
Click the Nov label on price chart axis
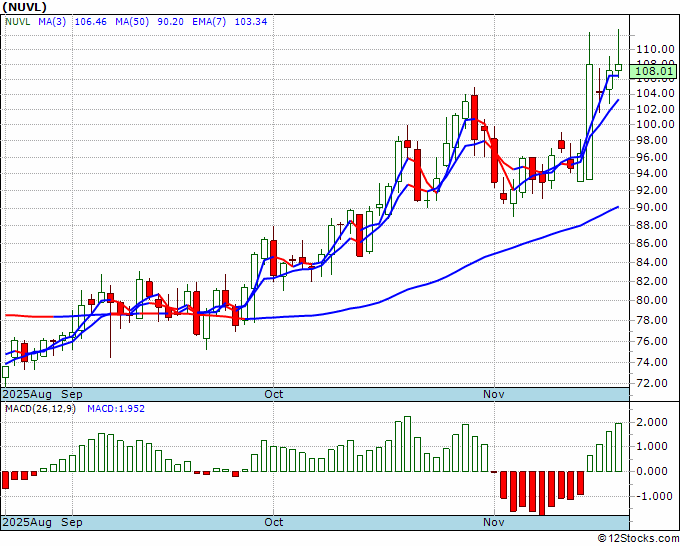[x=494, y=394]
